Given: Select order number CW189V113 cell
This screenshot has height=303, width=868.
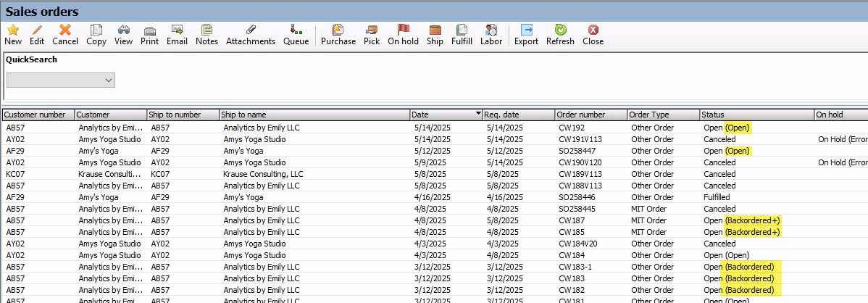Looking at the screenshot, I should (591, 174).
